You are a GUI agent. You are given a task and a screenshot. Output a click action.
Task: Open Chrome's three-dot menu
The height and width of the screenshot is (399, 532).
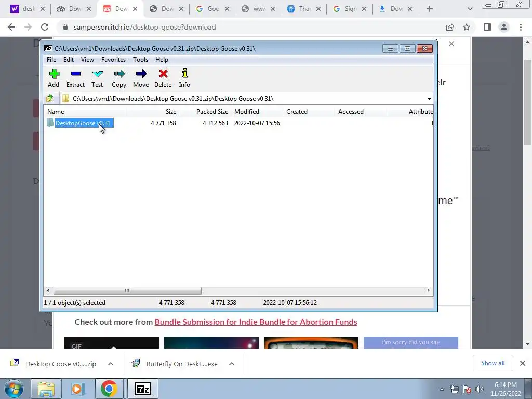point(521,27)
